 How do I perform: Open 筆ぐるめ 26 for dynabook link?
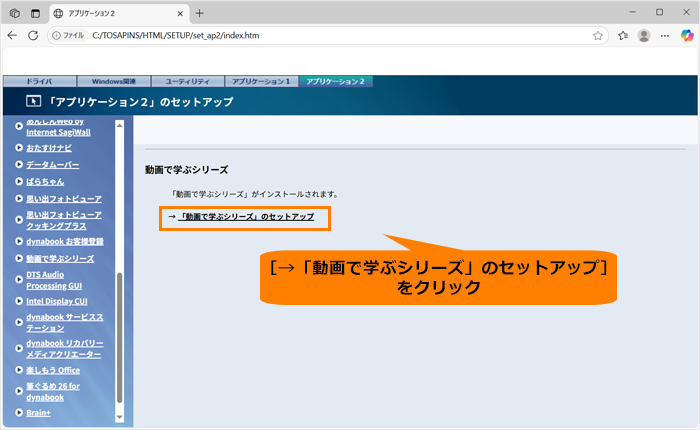(53, 392)
